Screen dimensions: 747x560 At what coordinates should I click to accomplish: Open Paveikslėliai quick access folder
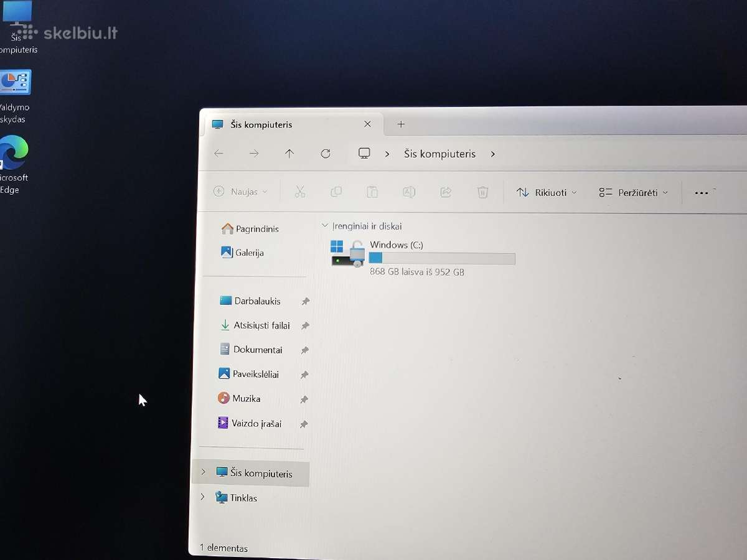[248, 374]
